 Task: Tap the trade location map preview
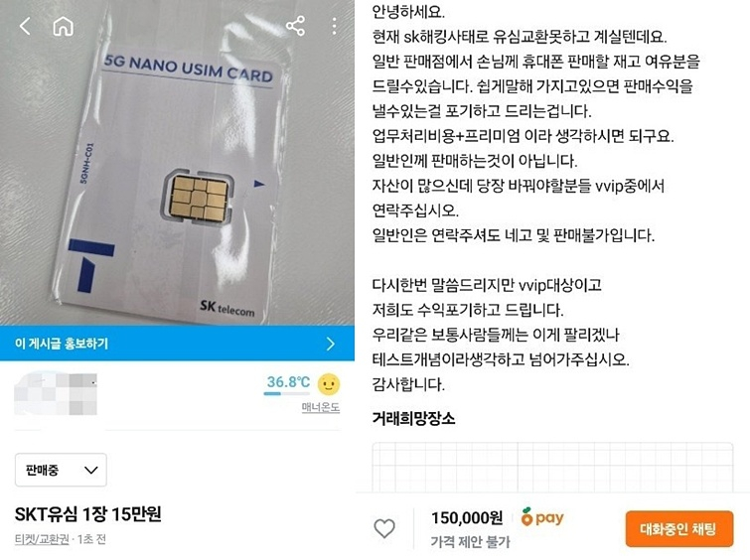tap(552, 467)
